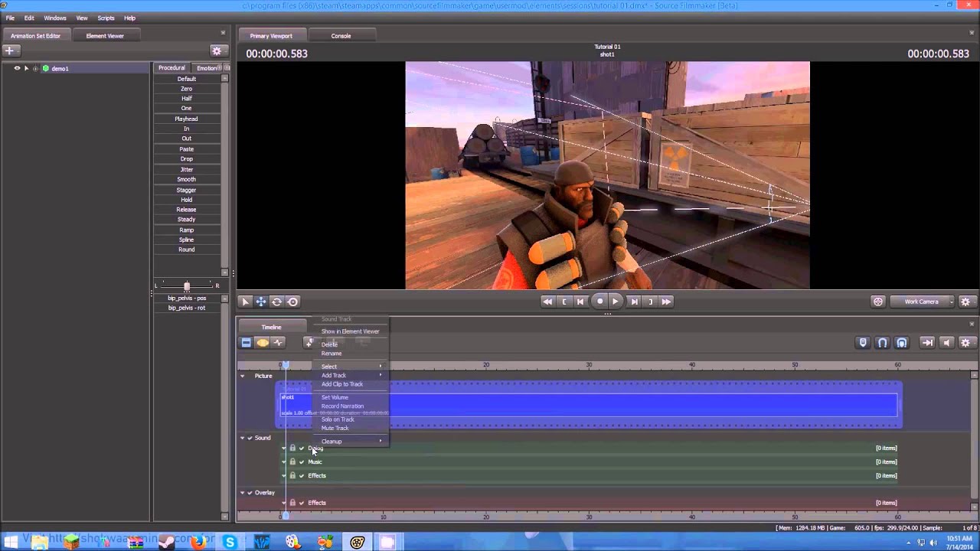Collapse the Picture track group
980x551 pixels.
coord(243,376)
